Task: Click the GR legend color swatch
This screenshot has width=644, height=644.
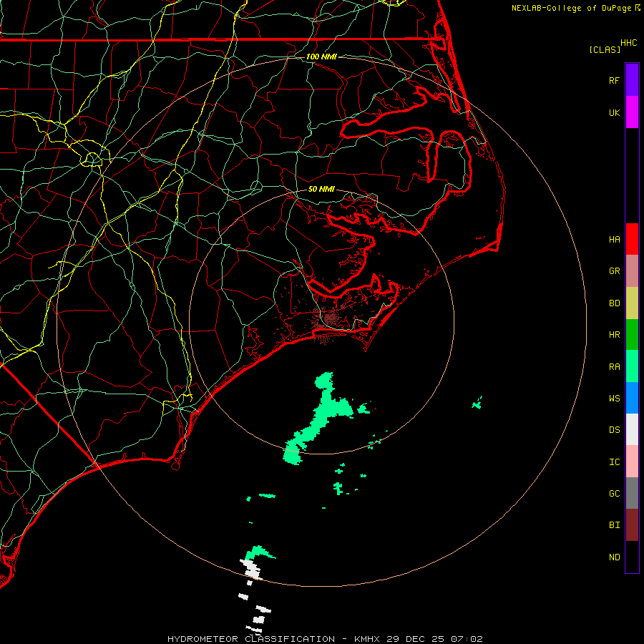Action: tap(632, 271)
